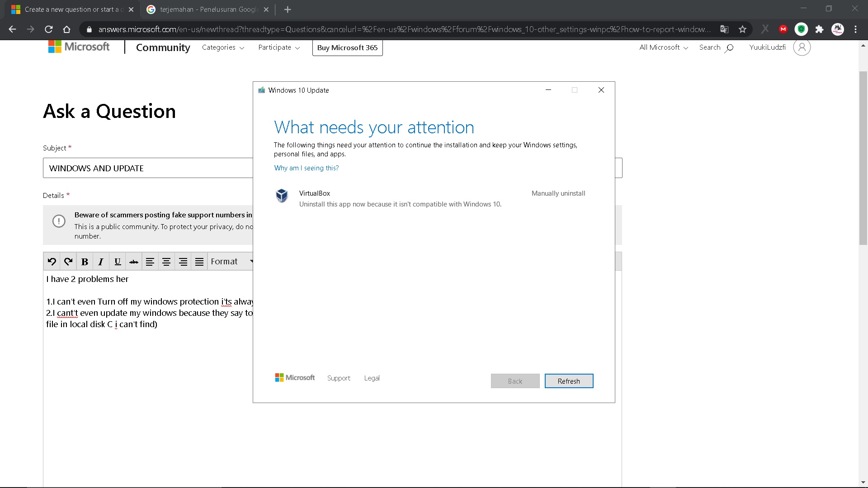Click the Refresh button in update dialog
The image size is (868, 488).
point(569,381)
